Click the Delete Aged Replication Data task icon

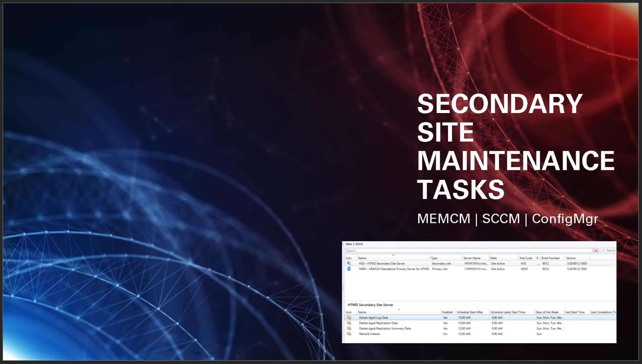pyautogui.click(x=349, y=323)
